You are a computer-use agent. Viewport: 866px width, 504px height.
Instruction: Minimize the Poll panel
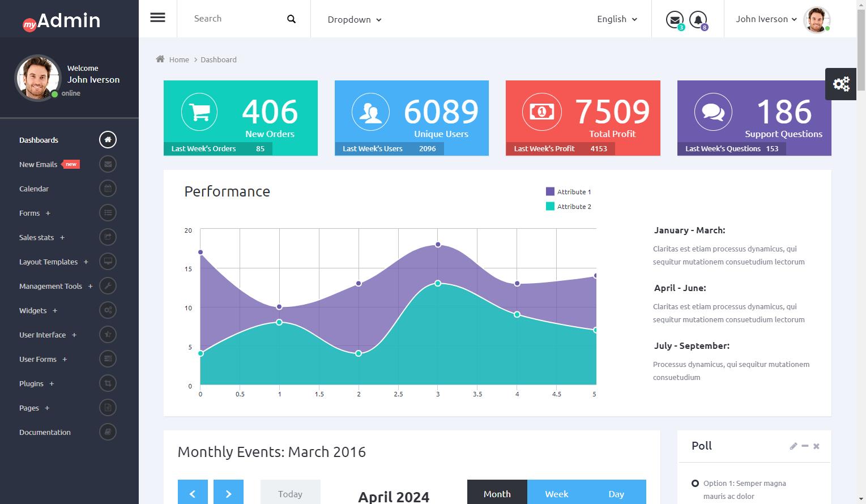[805, 446]
